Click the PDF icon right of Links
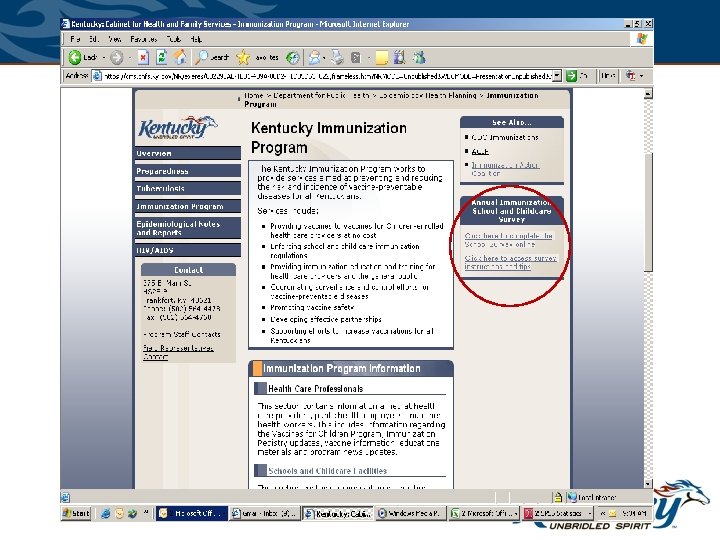 tap(631, 76)
